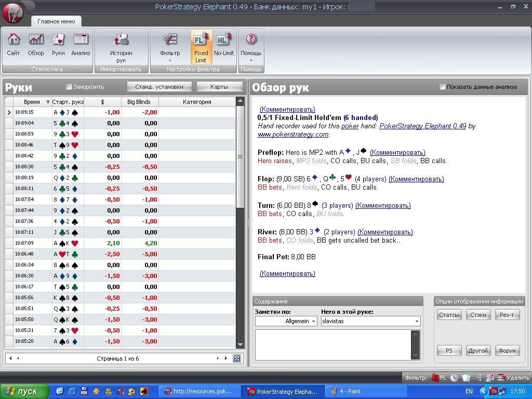Switch to Главное меню tab
This screenshot has height=399, width=532.
pos(56,21)
